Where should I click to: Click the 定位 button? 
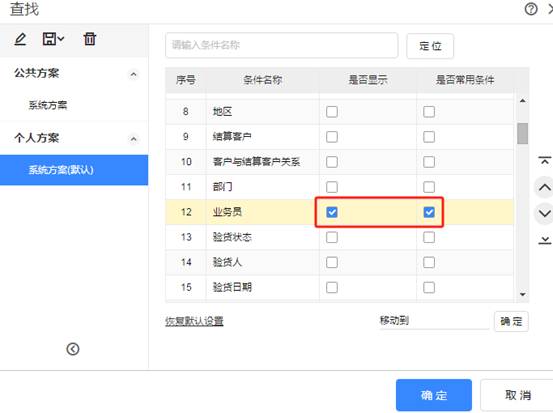[430, 46]
